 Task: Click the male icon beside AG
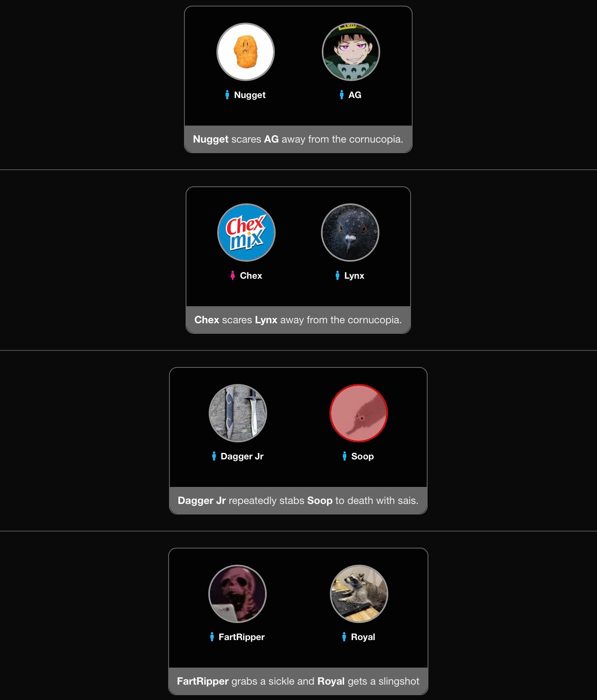tap(342, 95)
